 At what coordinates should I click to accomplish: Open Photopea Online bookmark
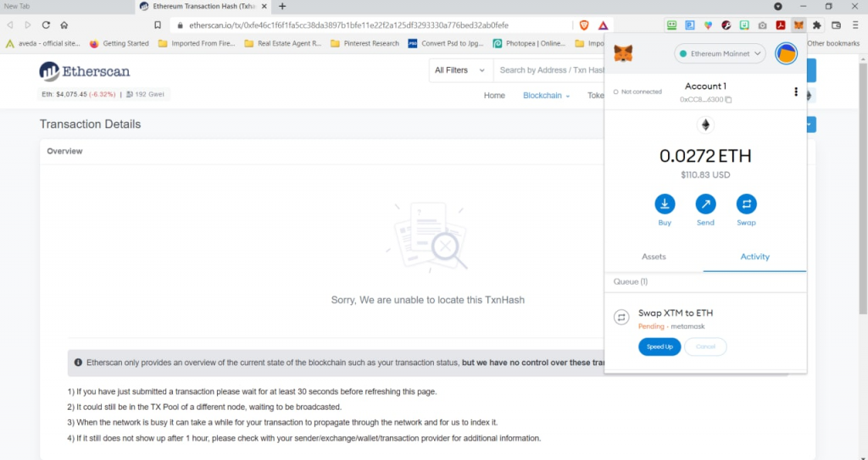pyautogui.click(x=530, y=43)
